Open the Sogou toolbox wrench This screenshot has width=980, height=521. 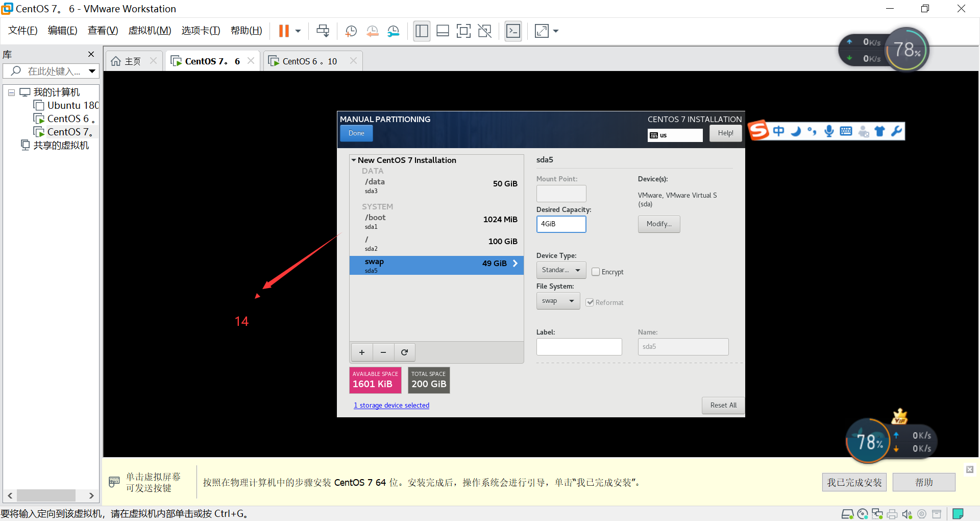point(896,131)
